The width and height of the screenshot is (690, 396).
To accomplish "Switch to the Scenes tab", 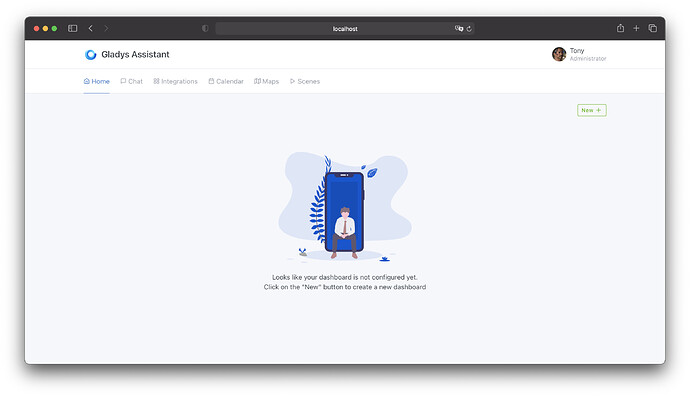I will 305,81.
